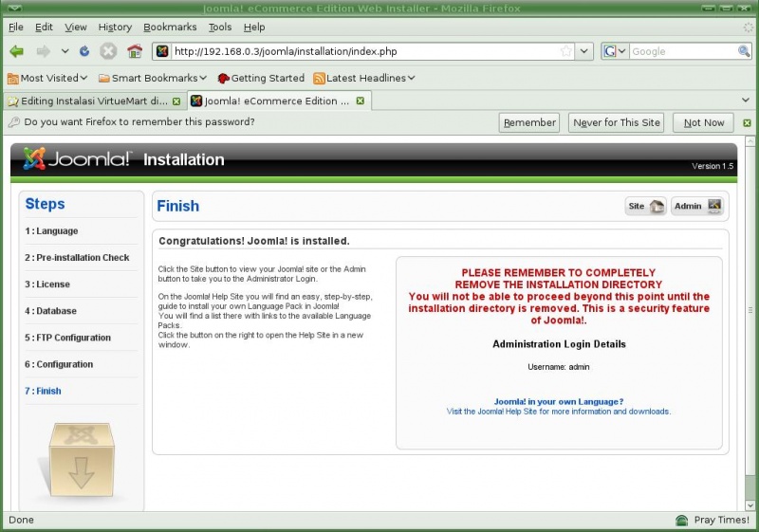The width and height of the screenshot is (759, 532).
Task: Click the Never for This Site button
Action: click(616, 122)
